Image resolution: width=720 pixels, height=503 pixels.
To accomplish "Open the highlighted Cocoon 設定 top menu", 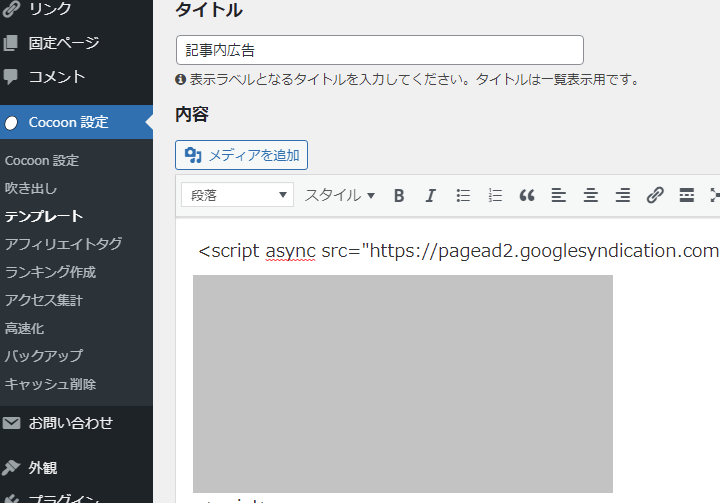I will 76,122.
